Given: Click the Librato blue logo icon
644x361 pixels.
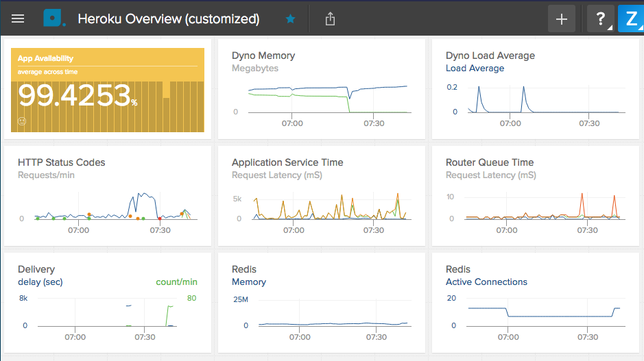Looking at the screenshot, I should (53, 18).
